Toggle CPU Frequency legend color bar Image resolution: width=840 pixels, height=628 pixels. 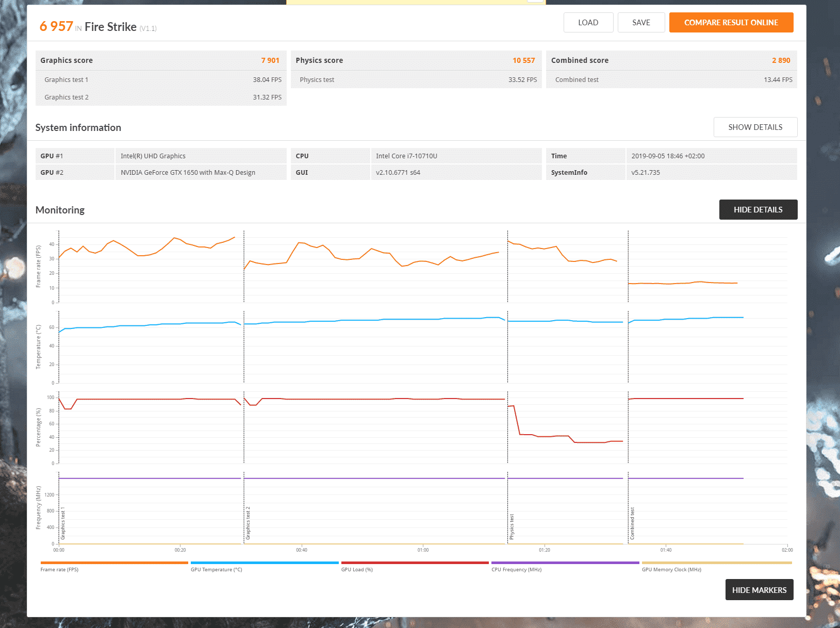pyautogui.click(x=565, y=563)
